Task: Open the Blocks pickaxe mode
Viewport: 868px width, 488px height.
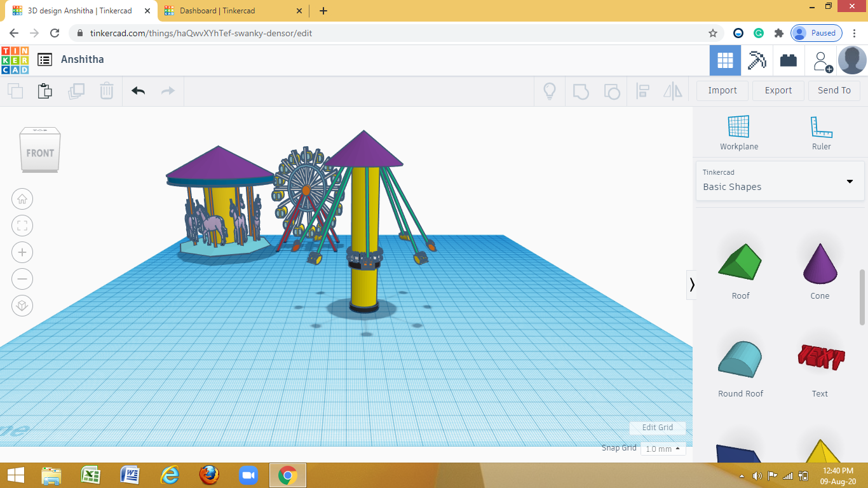Action: click(x=757, y=60)
